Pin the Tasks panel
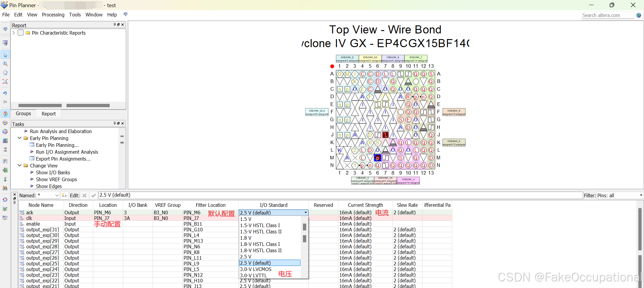Viewport: 644px width, 288px height. tap(114, 123)
